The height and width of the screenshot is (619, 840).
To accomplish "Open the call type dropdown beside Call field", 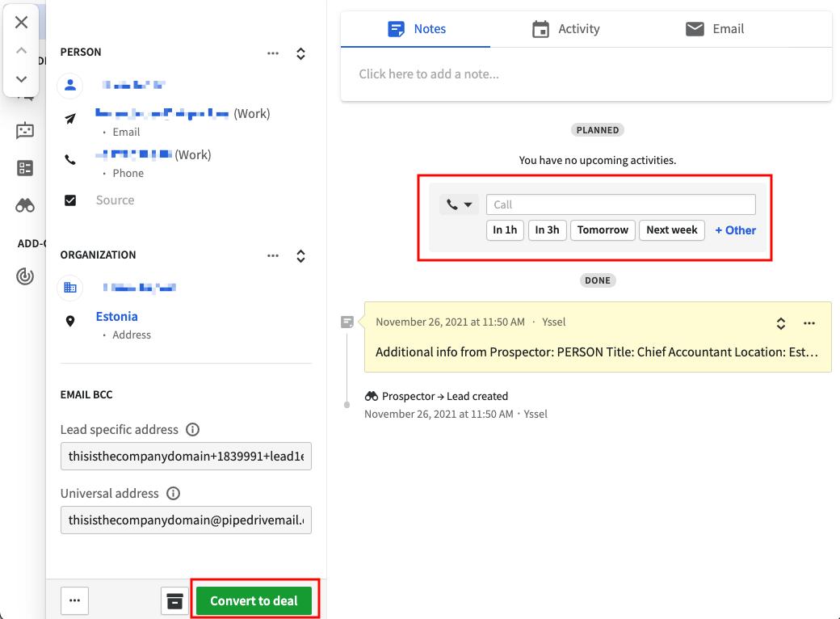I will (459, 204).
